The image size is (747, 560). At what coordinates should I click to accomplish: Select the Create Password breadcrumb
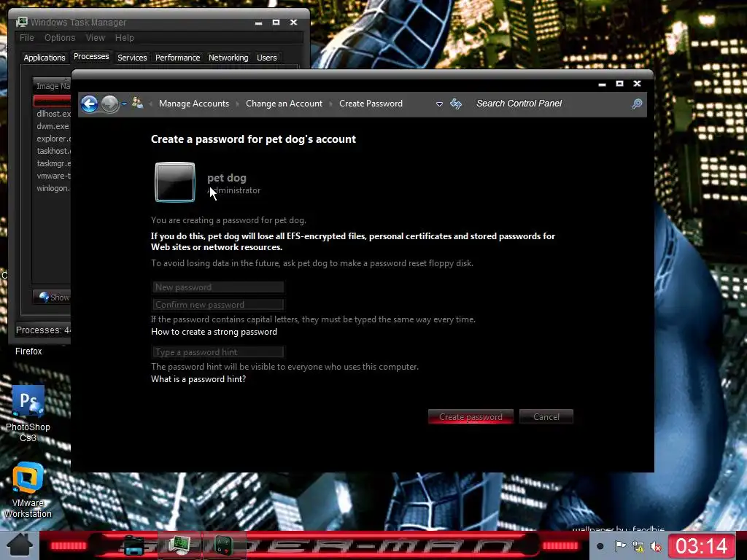[x=371, y=104]
